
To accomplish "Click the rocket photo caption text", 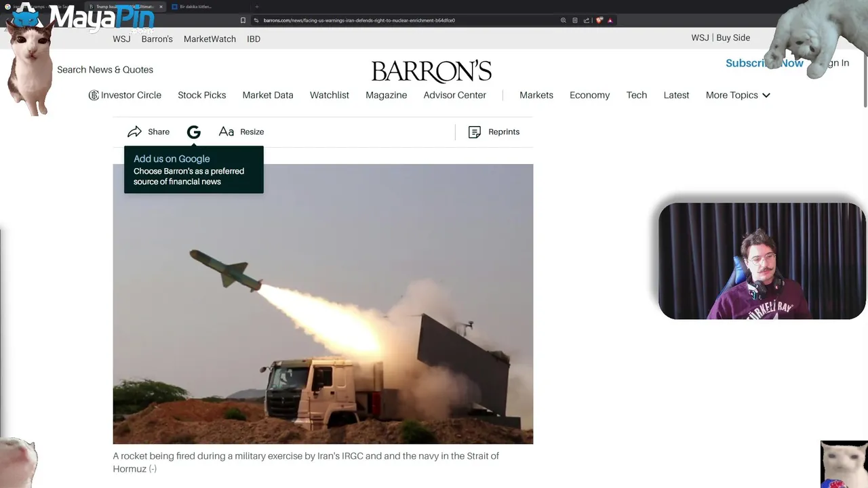I will point(306,462).
